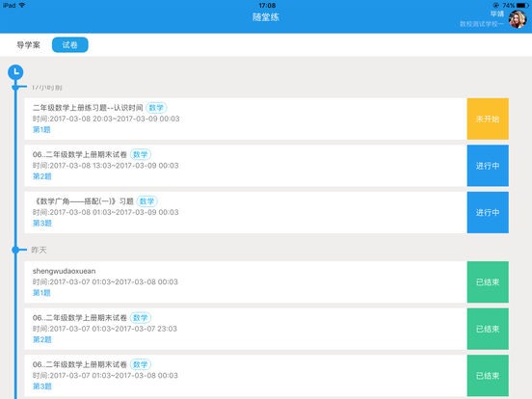Click 第2题 under the 2017-03-08 13:03 exam

[x=41, y=176]
